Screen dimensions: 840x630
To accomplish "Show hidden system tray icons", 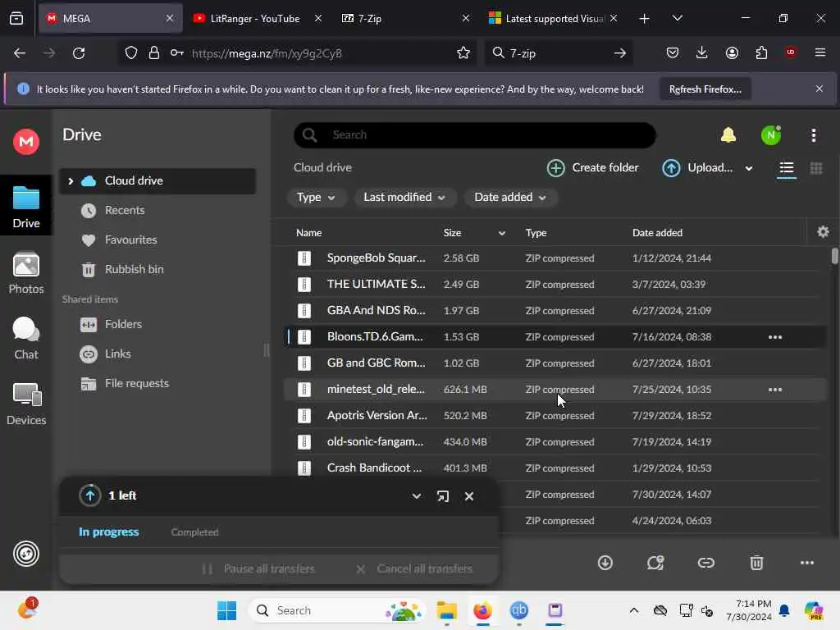I will coord(633,610).
